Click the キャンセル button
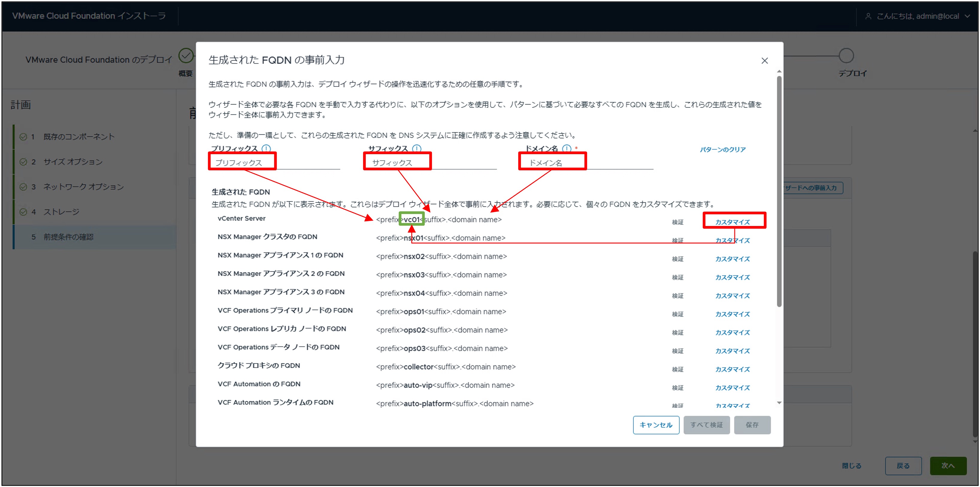980x487 pixels. pyautogui.click(x=656, y=425)
